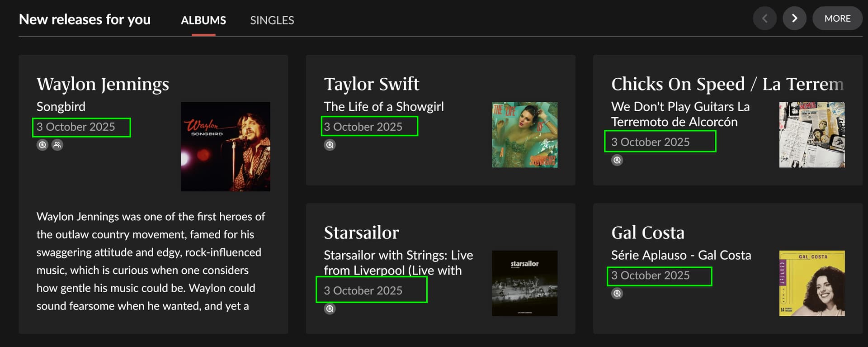Open the Taylor Swift artist link
The image size is (868, 347).
click(x=371, y=84)
